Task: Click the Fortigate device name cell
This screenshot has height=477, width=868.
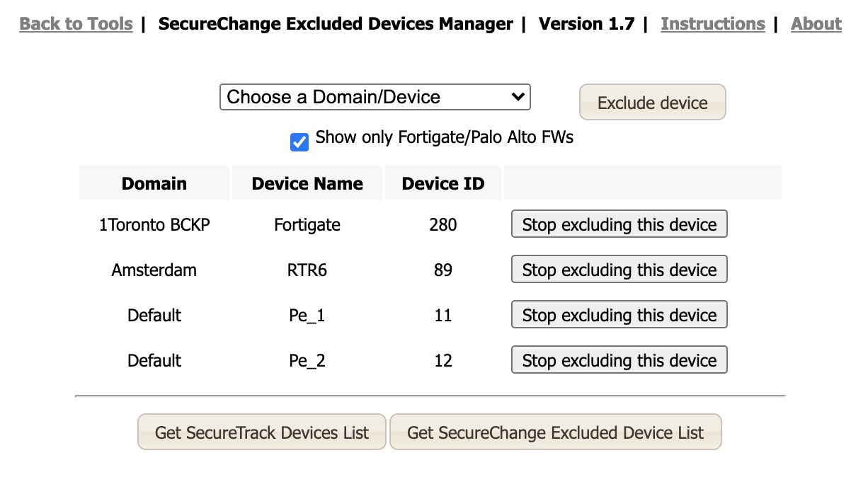Action: [307, 224]
